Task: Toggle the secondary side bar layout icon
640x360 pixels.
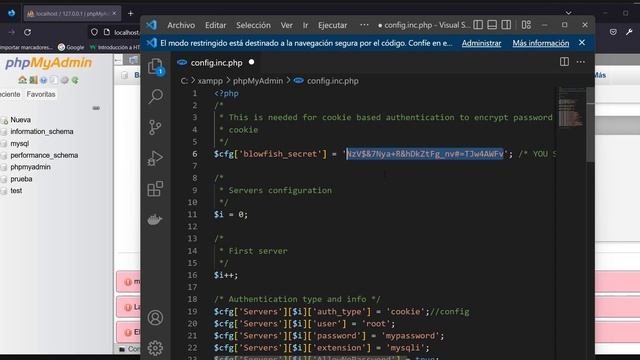Action: click(506, 25)
